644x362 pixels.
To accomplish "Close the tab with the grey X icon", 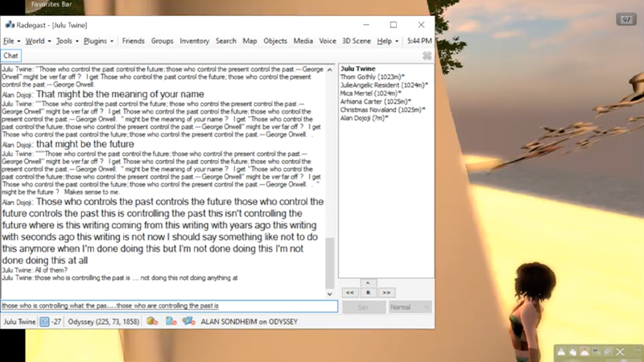I will 427,56.
